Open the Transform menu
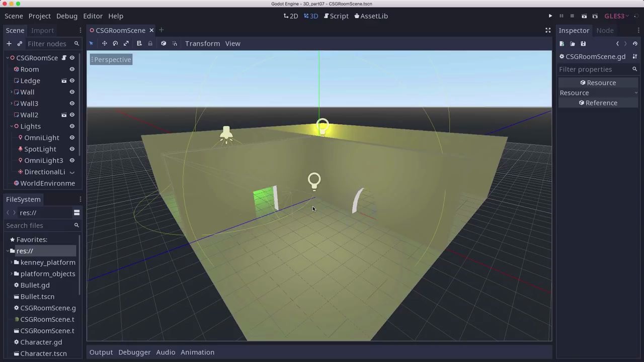The width and height of the screenshot is (644, 362). click(202, 43)
